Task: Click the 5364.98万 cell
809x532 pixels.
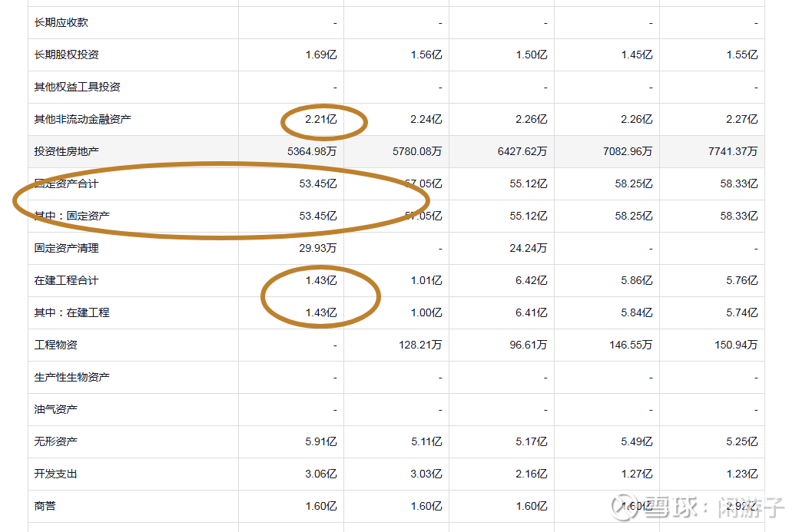Action: (x=312, y=152)
